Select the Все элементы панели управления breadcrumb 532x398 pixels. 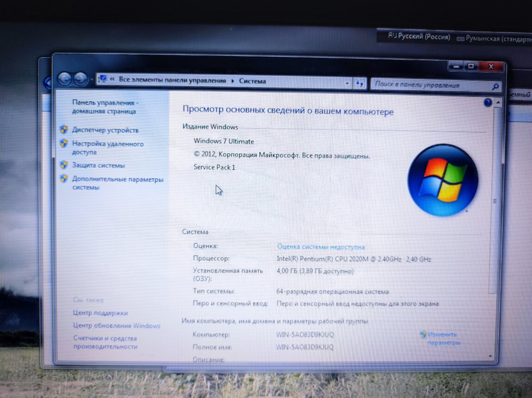172,80
